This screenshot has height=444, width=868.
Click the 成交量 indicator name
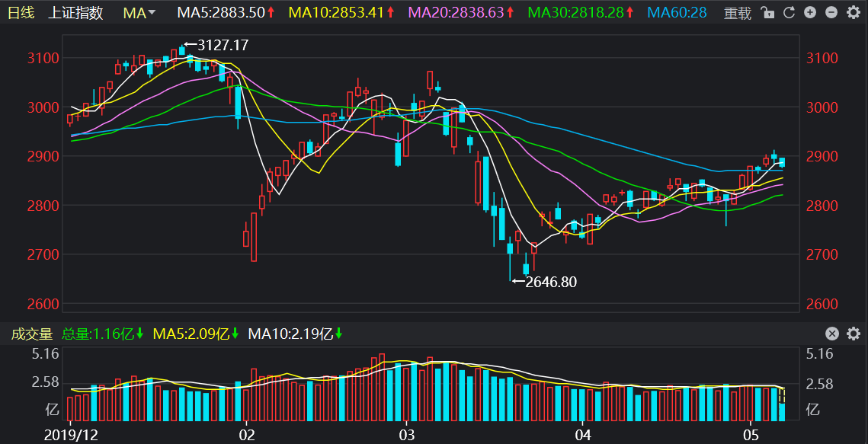[x=31, y=334]
